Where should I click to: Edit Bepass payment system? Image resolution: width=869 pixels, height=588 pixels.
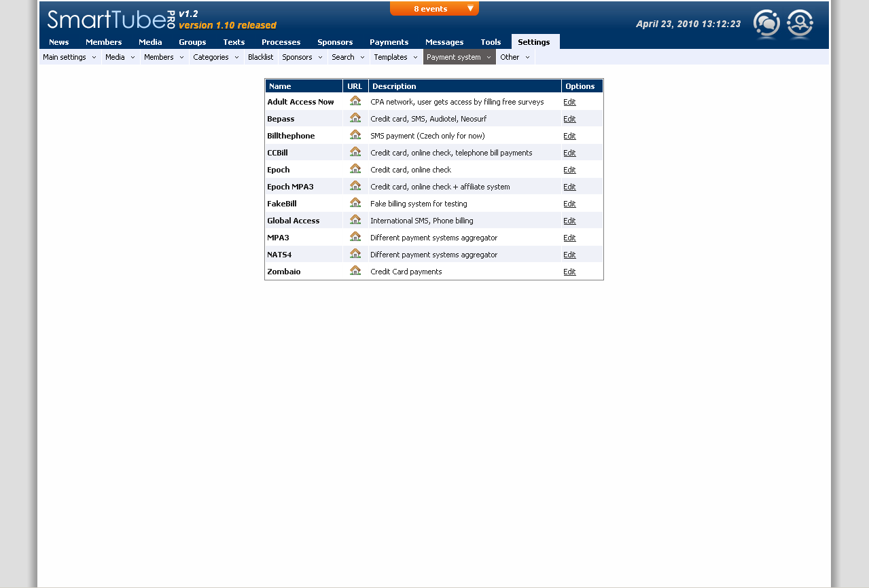569,119
